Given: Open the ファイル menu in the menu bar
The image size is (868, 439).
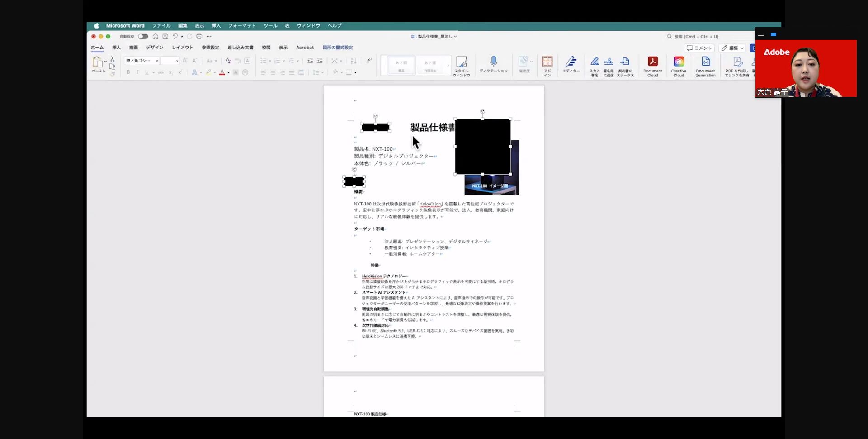Looking at the screenshot, I should click(161, 26).
